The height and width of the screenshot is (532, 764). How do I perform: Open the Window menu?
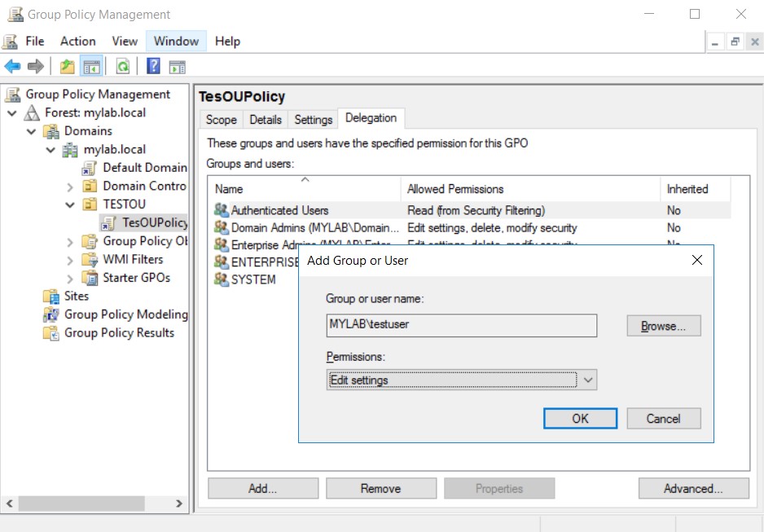tap(177, 42)
